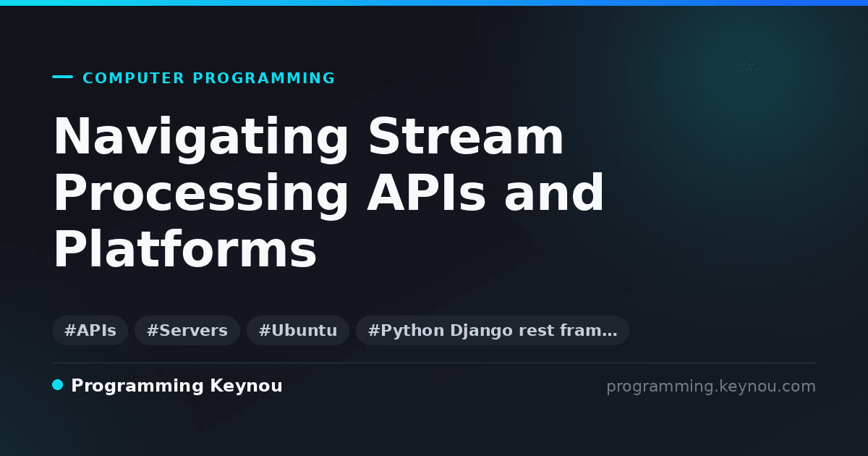
Task: Select the #Servers tag
Action: coord(187,331)
